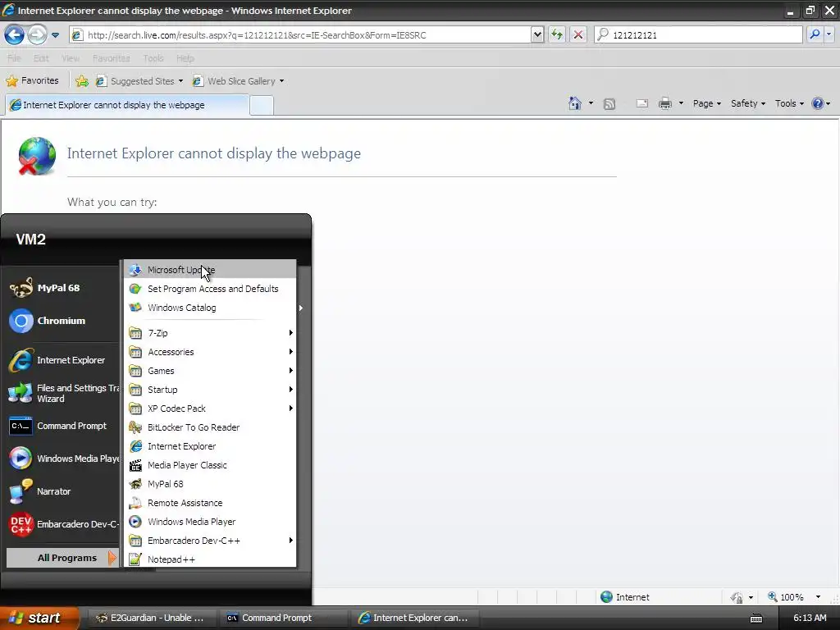Click the IE Forward navigation button
840x630 pixels.
pos(37,35)
